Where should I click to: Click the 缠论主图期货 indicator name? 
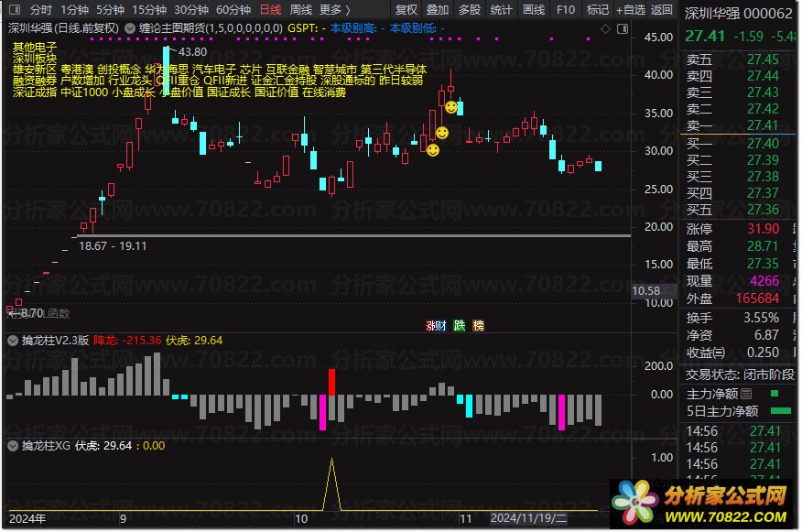(x=211, y=28)
